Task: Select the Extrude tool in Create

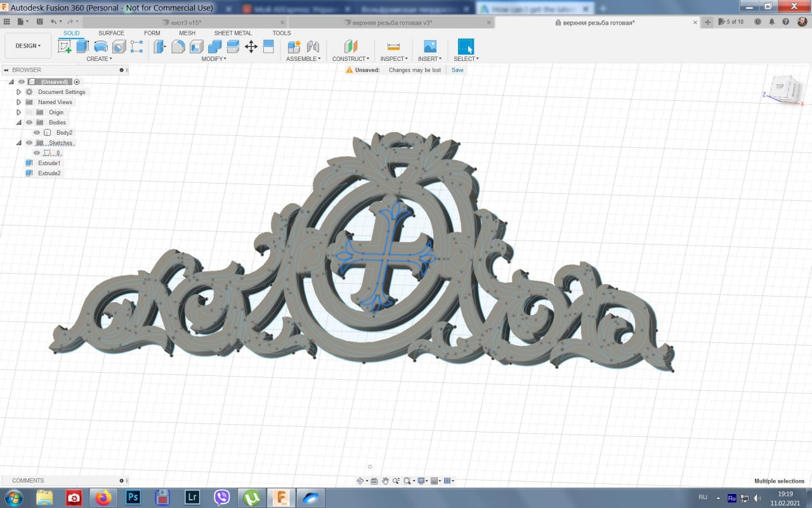Action: pos(82,46)
